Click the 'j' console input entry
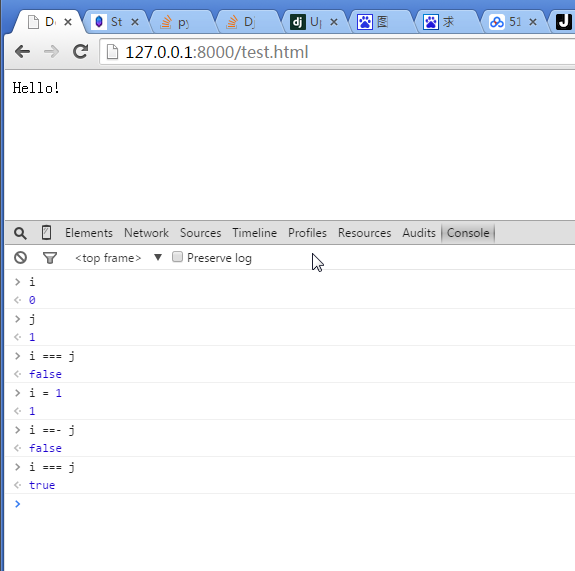This screenshot has height=571, width=575. pyautogui.click(x=32, y=319)
